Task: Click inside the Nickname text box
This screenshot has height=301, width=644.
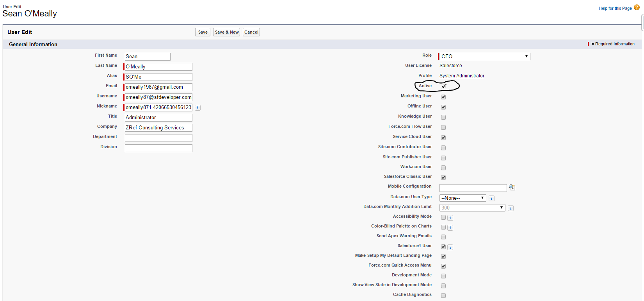Action: (x=158, y=107)
